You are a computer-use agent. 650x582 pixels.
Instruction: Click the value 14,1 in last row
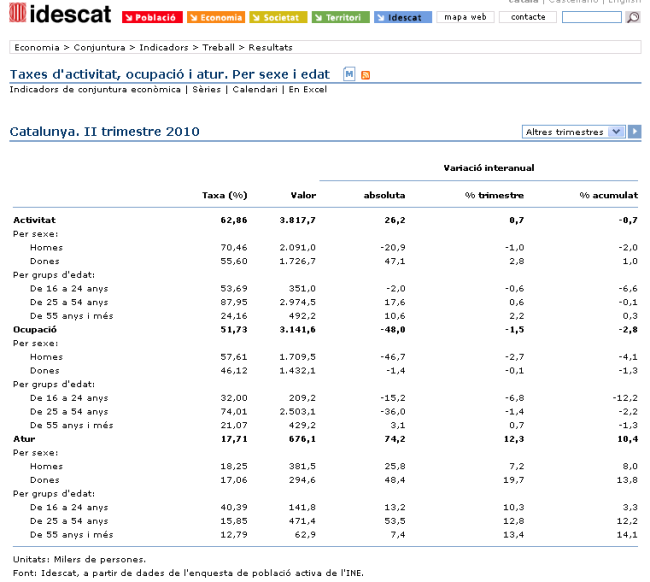627,535
